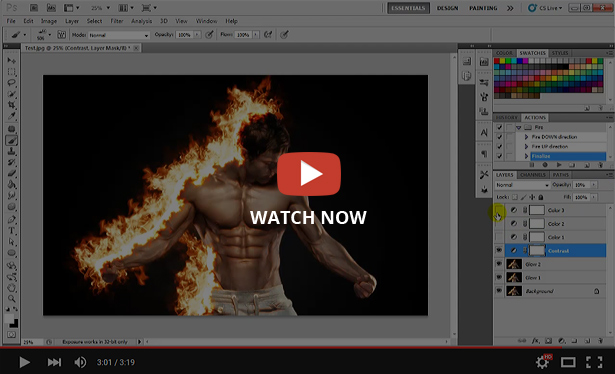This screenshot has width=615, height=374.
Task: Open the layer blend mode Normal dropdown
Action: [522, 185]
